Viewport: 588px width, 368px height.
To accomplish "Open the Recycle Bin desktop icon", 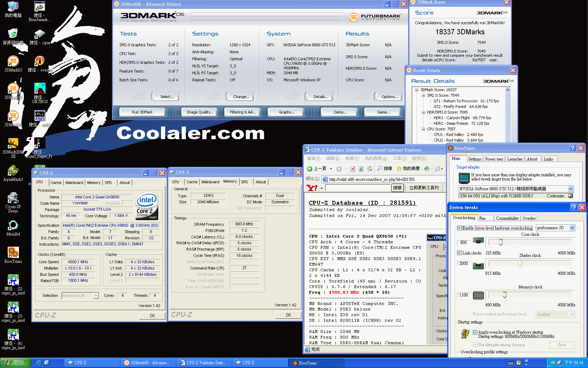I will 13,34.
